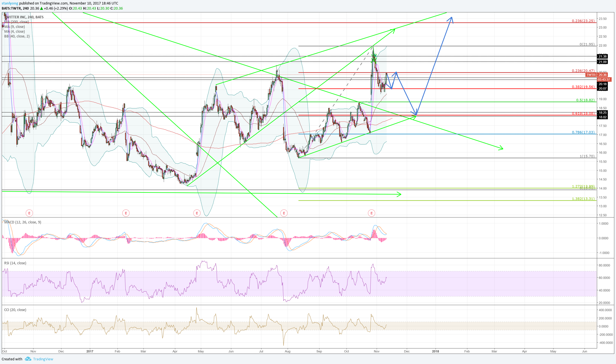The image size is (616, 364).
Task: Click the MA (9, close) indicator label
Action: [14, 27]
